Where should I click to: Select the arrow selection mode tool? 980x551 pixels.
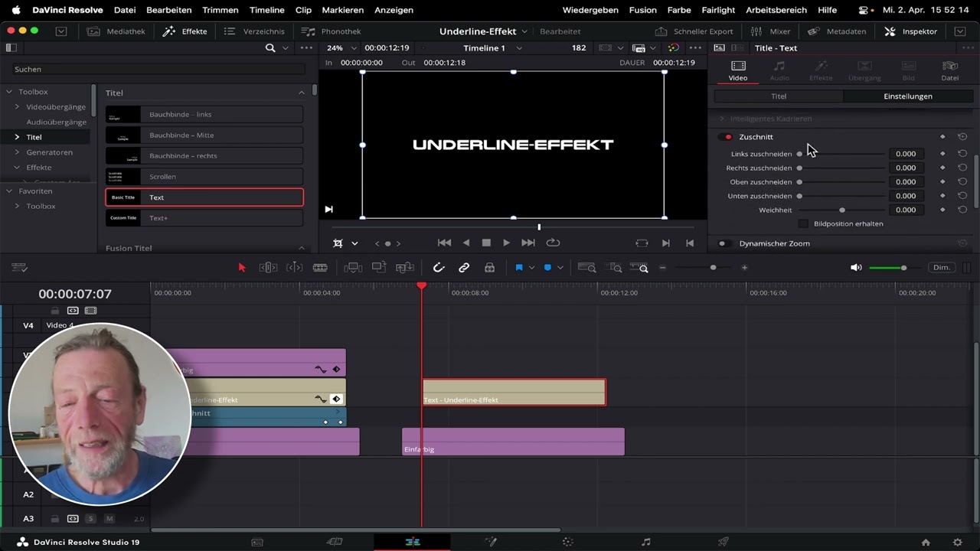pos(242,267)
